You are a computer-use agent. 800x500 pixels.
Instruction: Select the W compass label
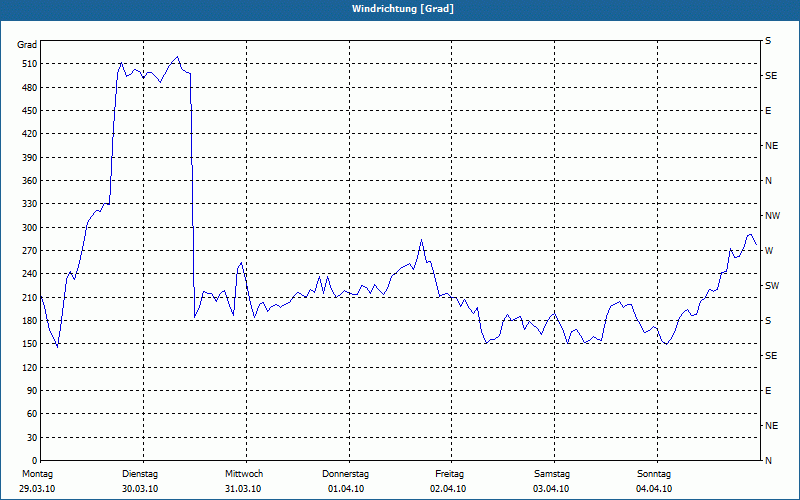(769, 251)
